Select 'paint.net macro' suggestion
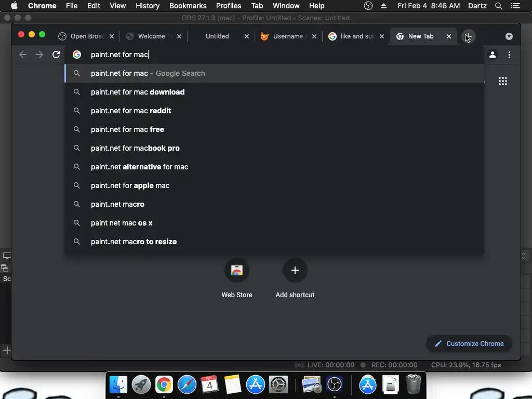The image size is (532, 399). pyautogui.click(x=274, y=204)
